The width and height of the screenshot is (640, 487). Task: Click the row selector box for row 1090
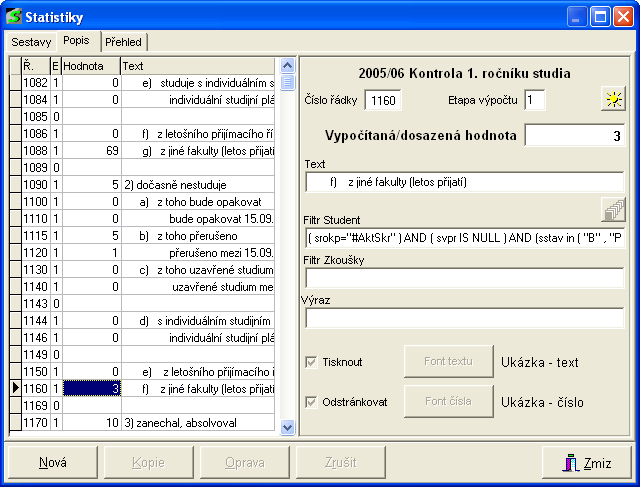(16, 185)
